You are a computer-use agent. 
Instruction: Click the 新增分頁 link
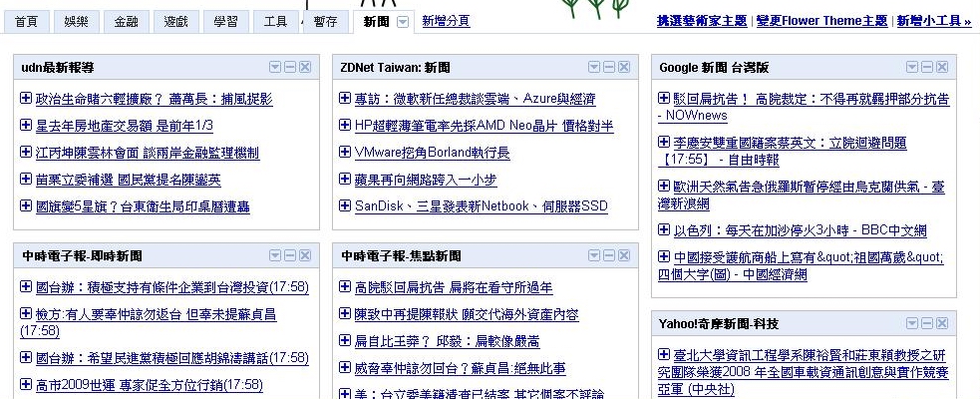pos(447,21)
